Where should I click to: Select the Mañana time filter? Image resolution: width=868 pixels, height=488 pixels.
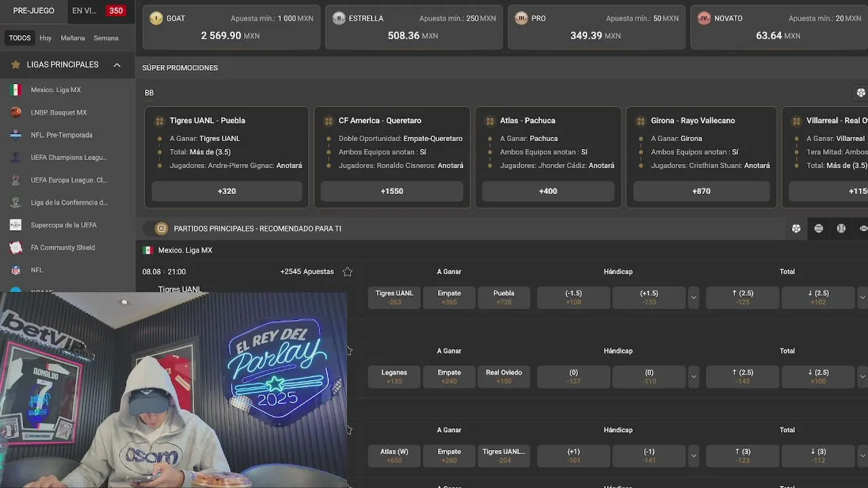[73, 38]
